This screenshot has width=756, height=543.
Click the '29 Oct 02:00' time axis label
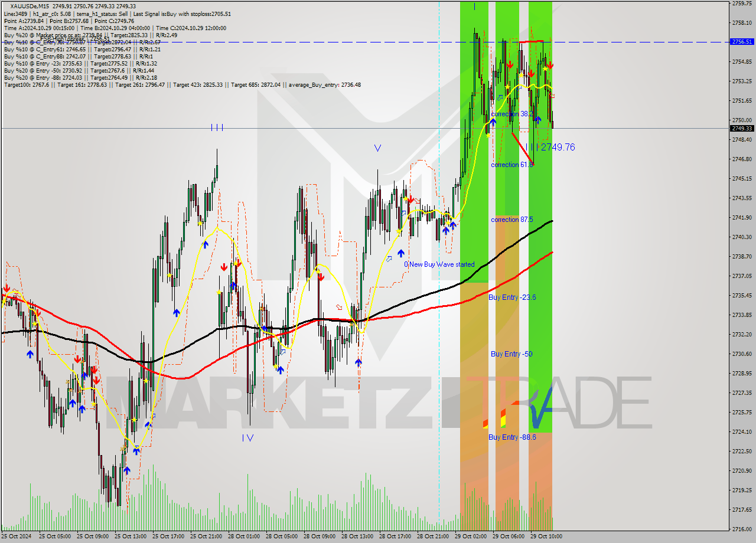470,537
